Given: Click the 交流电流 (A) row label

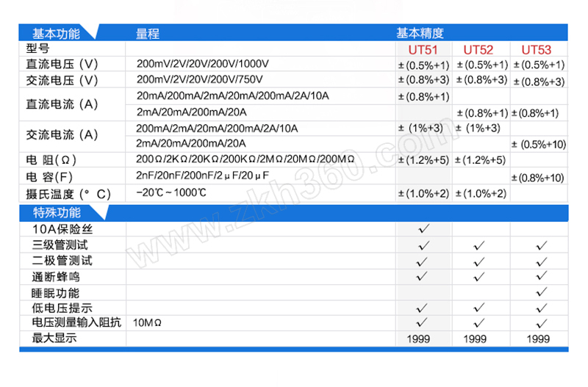Looking at the screenshot, I should (x=62, y=134).
